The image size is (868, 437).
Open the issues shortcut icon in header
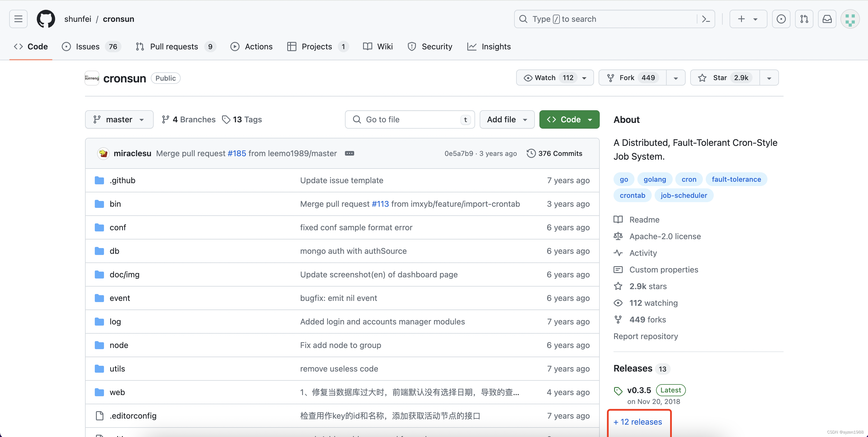781,19
